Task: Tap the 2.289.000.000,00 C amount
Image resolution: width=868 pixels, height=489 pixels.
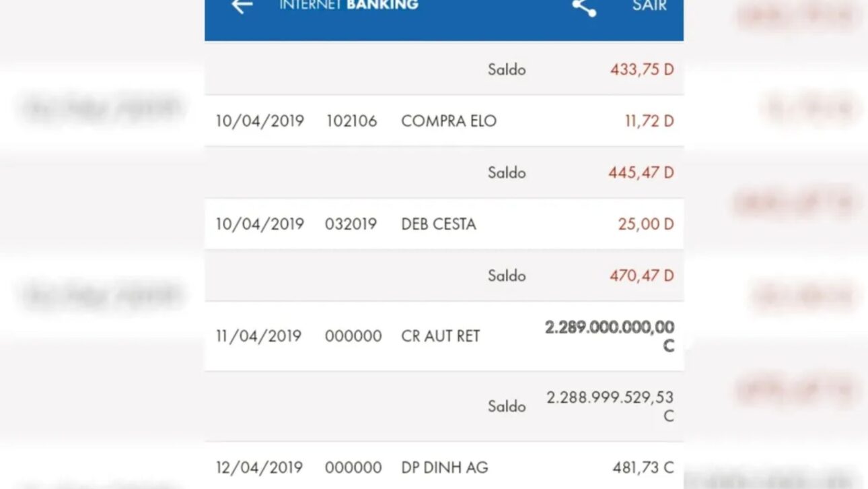Action: click(610, 328)
